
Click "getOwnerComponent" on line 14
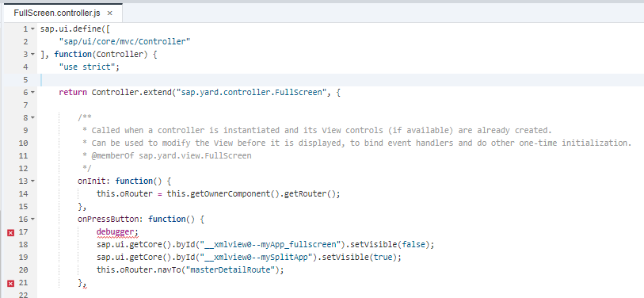(x=230, y=193)
